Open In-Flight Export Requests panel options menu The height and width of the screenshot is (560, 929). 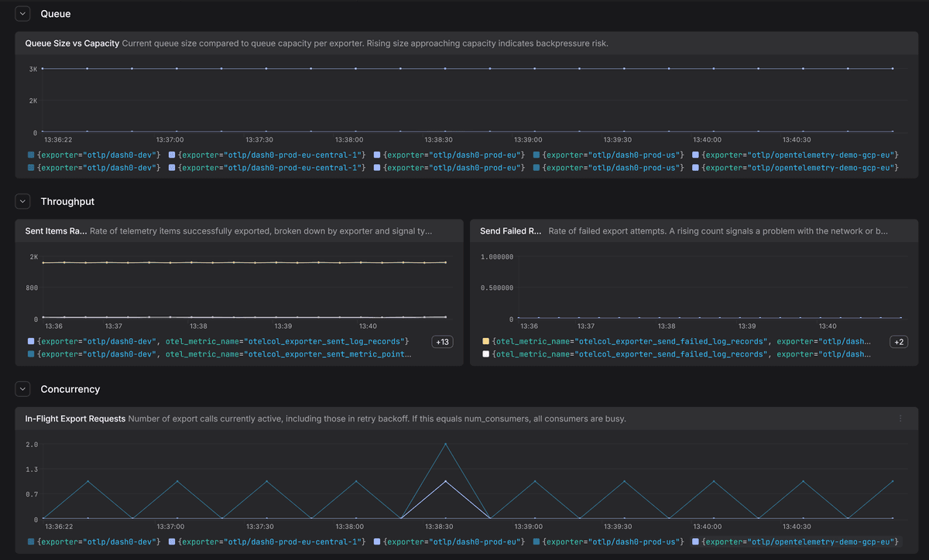pos(900,418)
